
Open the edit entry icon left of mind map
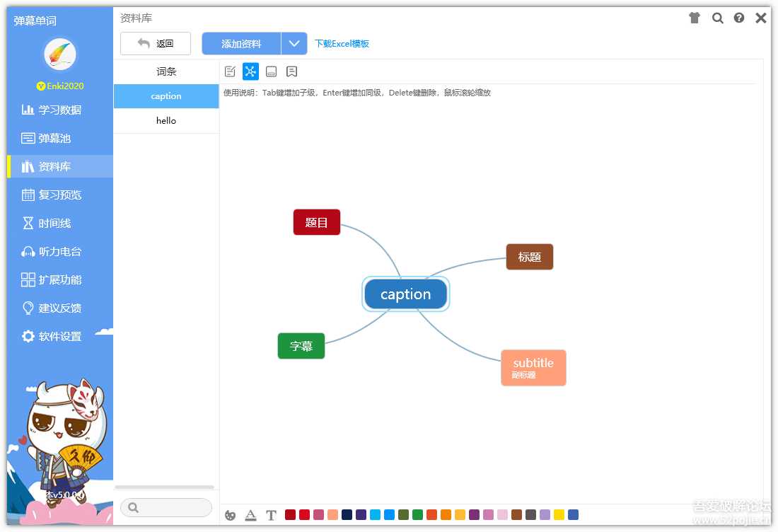(230, 71)
